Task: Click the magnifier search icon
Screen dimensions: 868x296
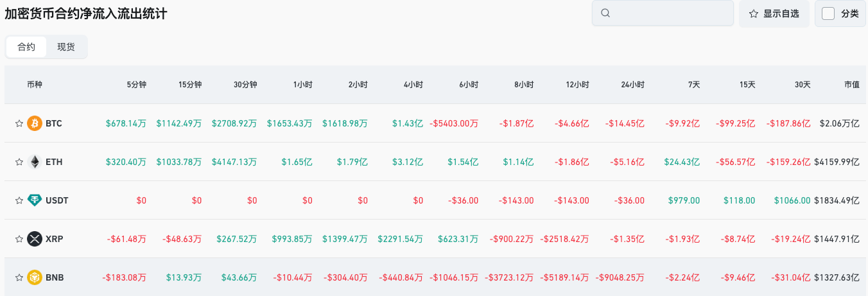Action: (605, 13)
